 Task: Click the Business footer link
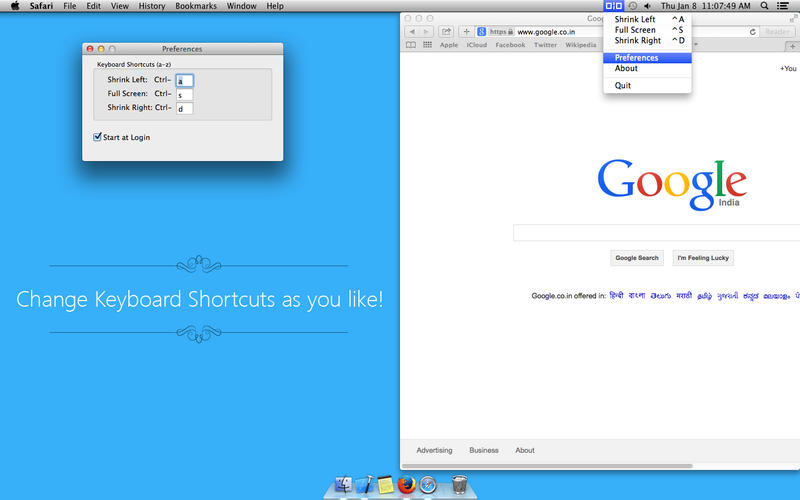[484, 450]
